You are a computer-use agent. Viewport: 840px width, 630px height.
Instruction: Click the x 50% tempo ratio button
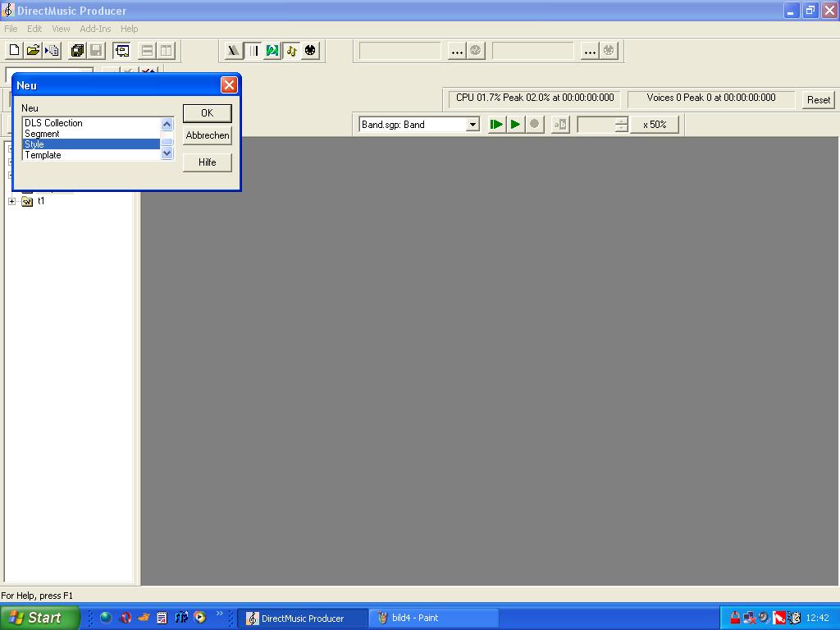coord(654,125)
